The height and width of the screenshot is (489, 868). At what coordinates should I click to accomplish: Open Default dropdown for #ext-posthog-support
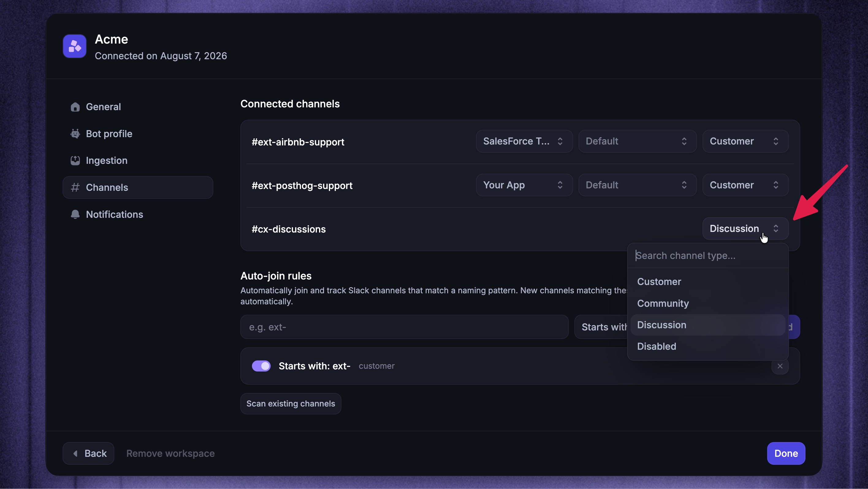[x=637, y=185]
